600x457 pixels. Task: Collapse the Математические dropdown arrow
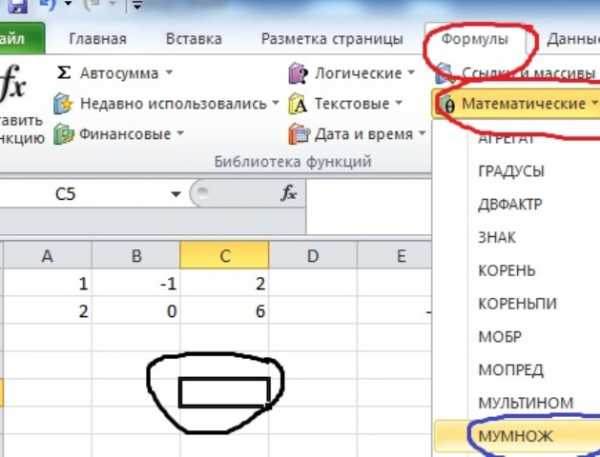pyautogui.click(x=594, y=103)
